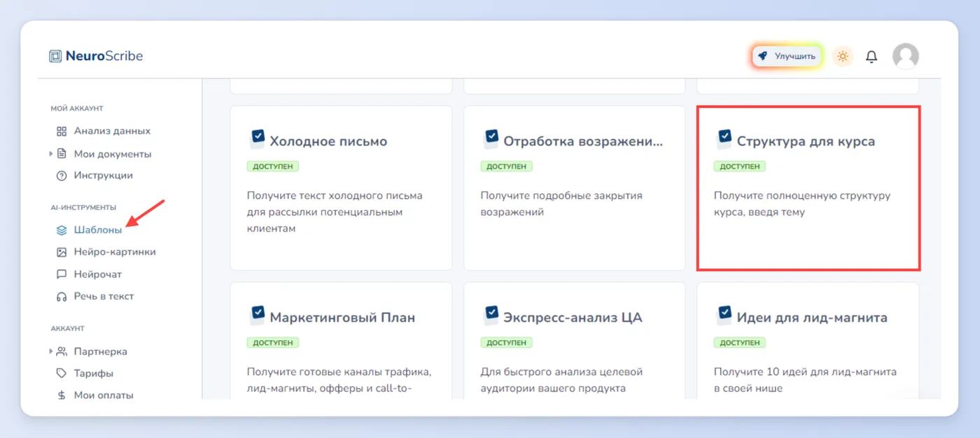This screenshot has height=438, width=980.
Task: Click text "Получите полноценную структуру курса"
Action: (802, 204)
